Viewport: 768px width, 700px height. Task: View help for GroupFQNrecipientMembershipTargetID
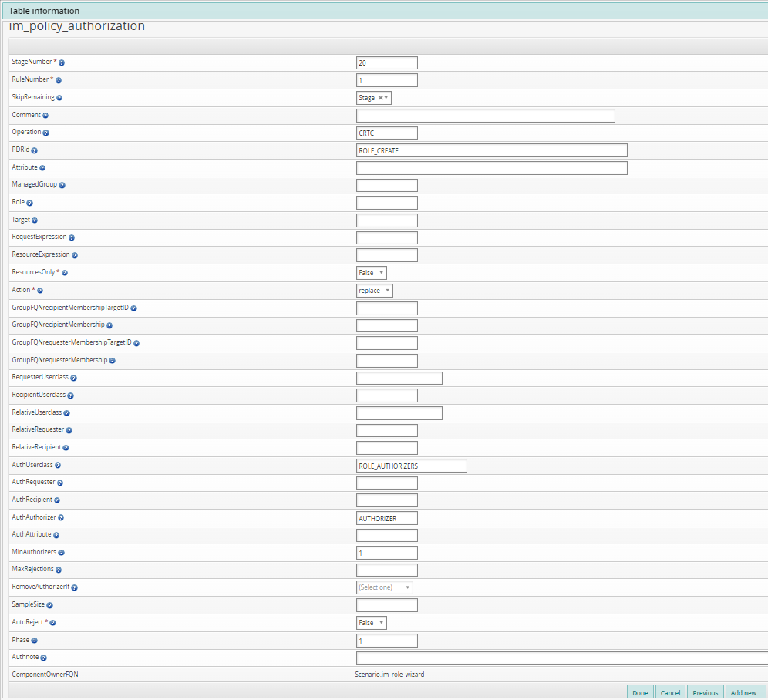pyautogui.click(x=133, y=307)
